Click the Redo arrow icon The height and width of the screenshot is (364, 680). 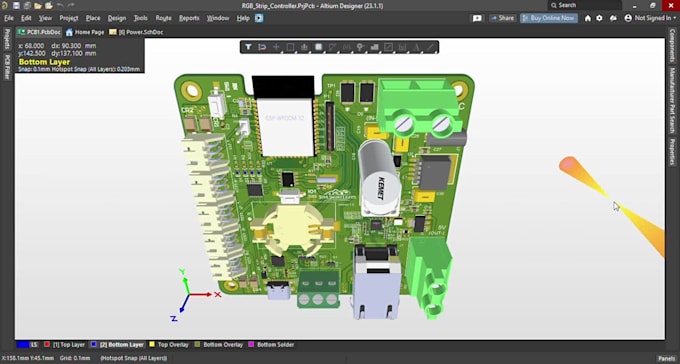(71, 5)
